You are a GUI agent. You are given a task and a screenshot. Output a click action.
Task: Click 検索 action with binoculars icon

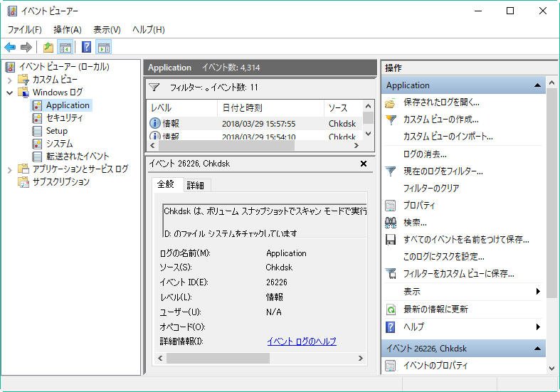pyautogui.click(x=415, y=223)
